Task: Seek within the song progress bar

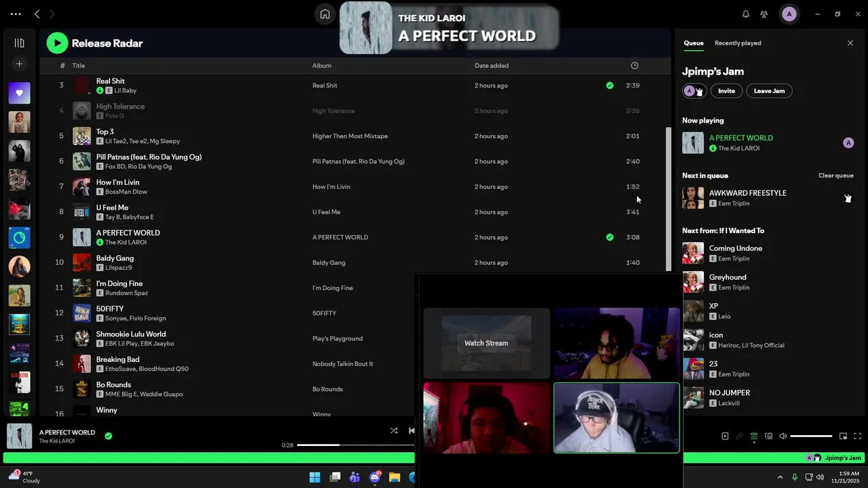Action: point(355,445)
